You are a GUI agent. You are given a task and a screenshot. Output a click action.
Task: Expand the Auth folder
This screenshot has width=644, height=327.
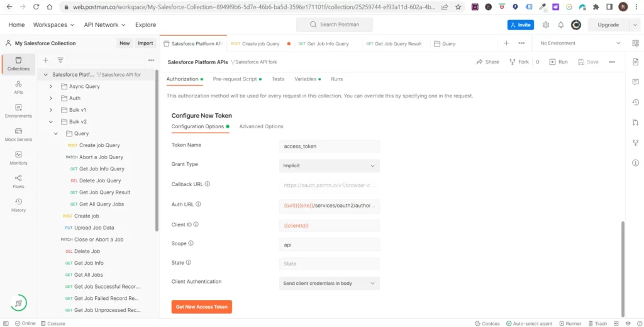[50, 98]
